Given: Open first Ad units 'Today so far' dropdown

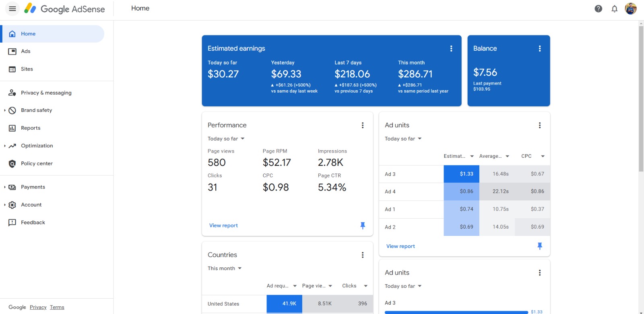Looking at the screenshot, I should (x=403, y=138).
